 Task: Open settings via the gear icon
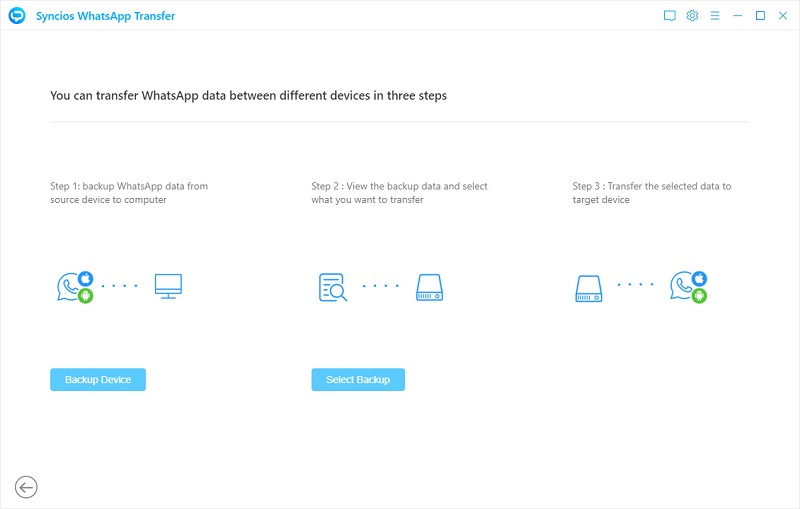(x=692, y=16)
